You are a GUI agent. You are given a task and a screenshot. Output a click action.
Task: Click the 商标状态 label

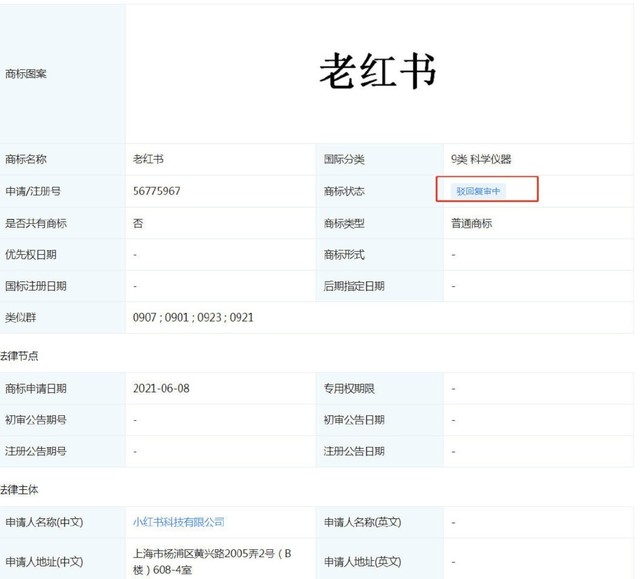pyautogui.click(x=344, y=191)
